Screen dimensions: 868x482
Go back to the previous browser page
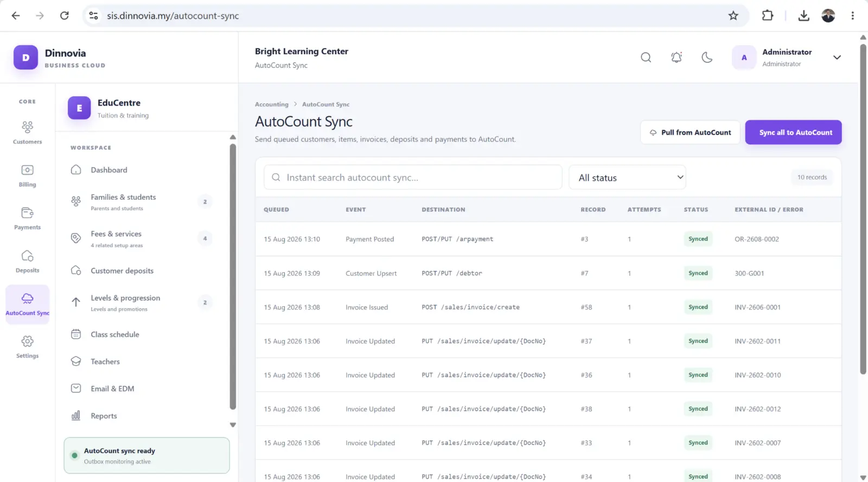16,16
